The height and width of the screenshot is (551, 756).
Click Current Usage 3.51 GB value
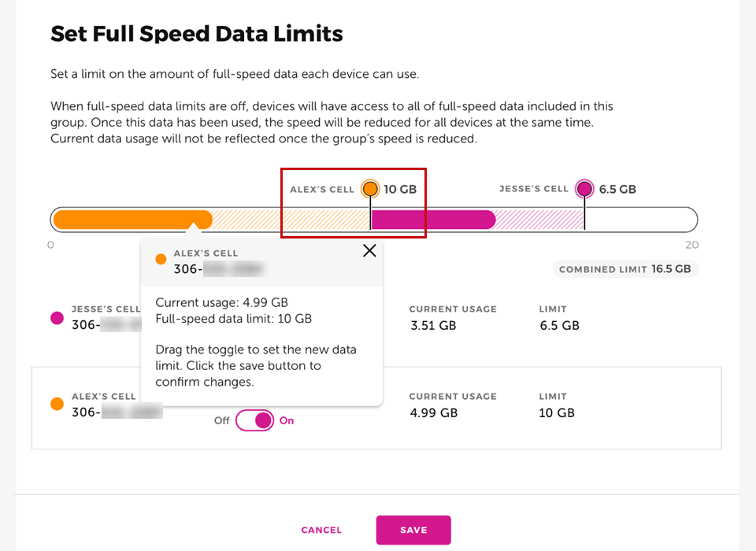[x=432, y=325]
